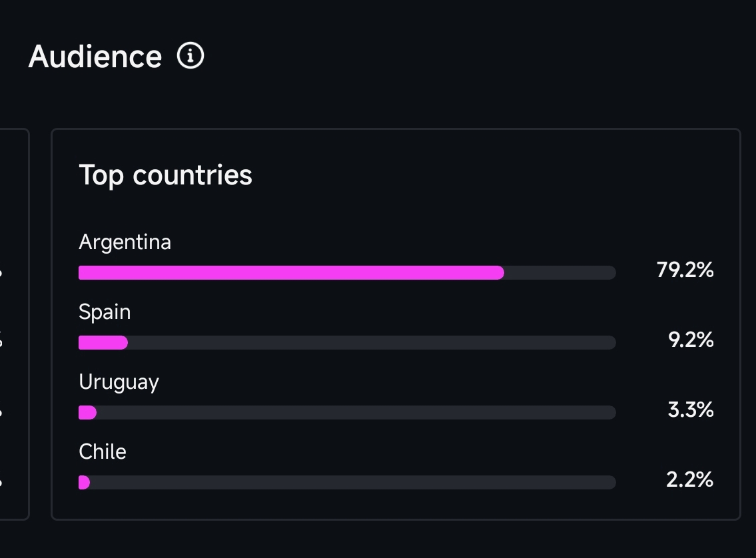Click the 79.2% percentage value
756x558 pixels.
pos(685,270)
